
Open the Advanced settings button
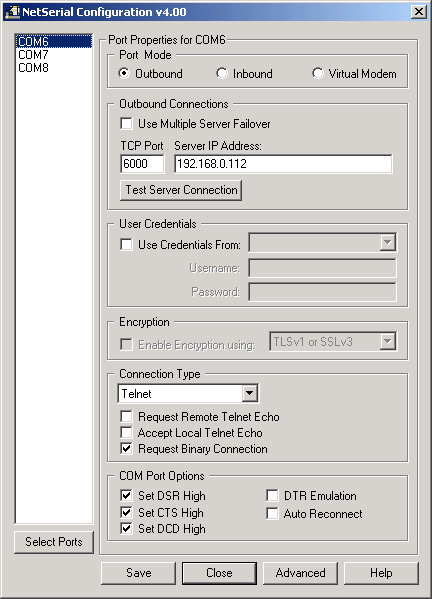[x=300, y=573]
